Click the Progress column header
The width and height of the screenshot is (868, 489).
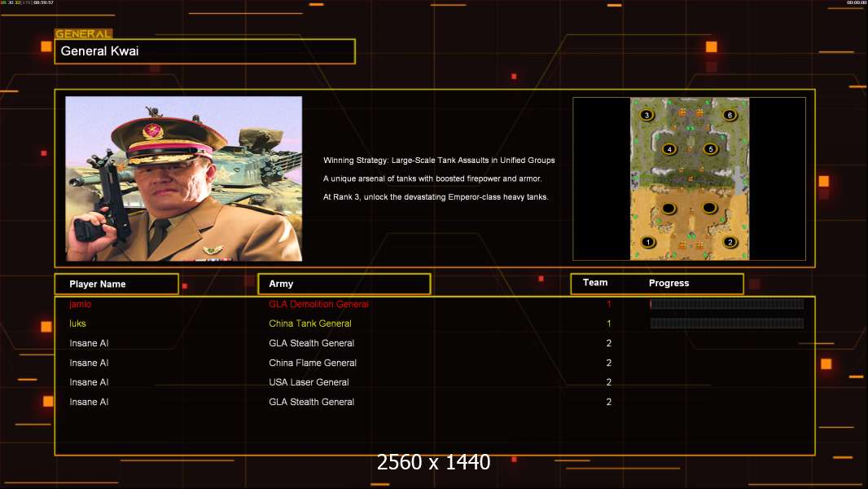click(669, 283)
